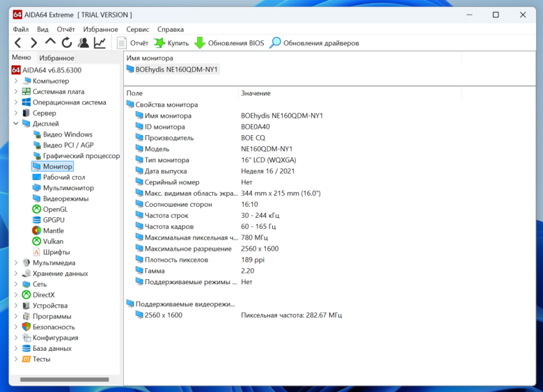Click Обновления драйверов toolbar button
Viewport: 543px width, 392px height.
click(x=315, y=43)
